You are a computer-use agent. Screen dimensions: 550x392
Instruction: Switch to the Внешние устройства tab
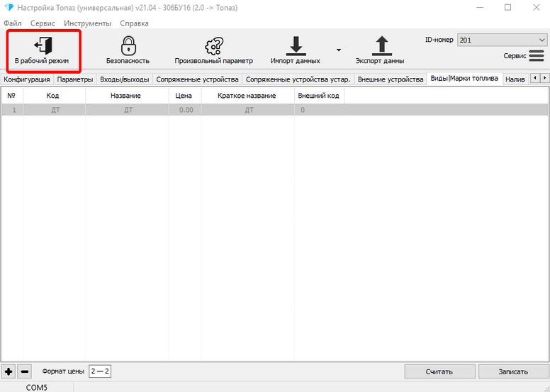391,79
